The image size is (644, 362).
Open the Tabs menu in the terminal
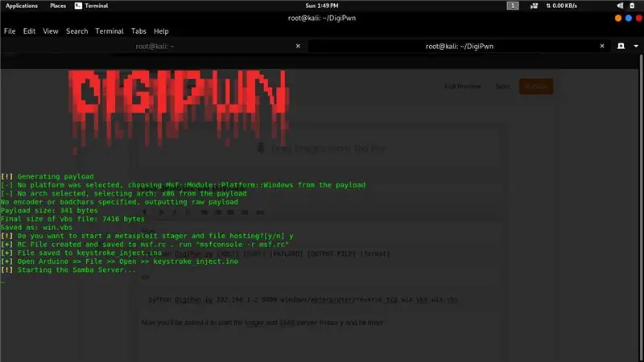coord(138,31)
